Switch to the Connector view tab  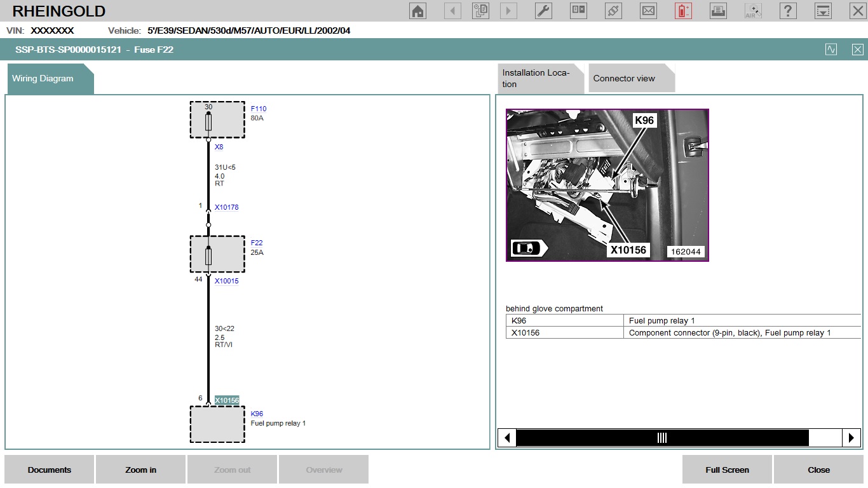click(x=631, y=79)
